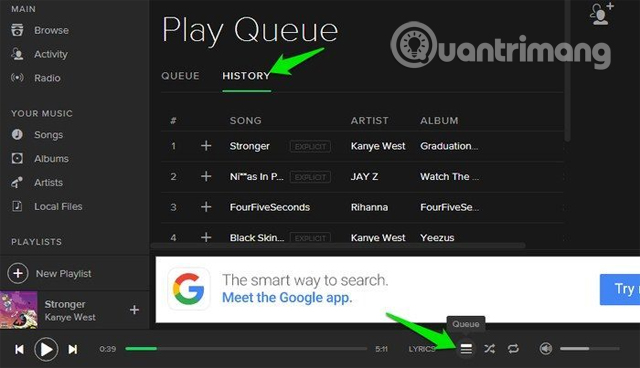Sort by the ALBUM column header
This screenshot has width=640, height=368.
click(x=439, y=120)
